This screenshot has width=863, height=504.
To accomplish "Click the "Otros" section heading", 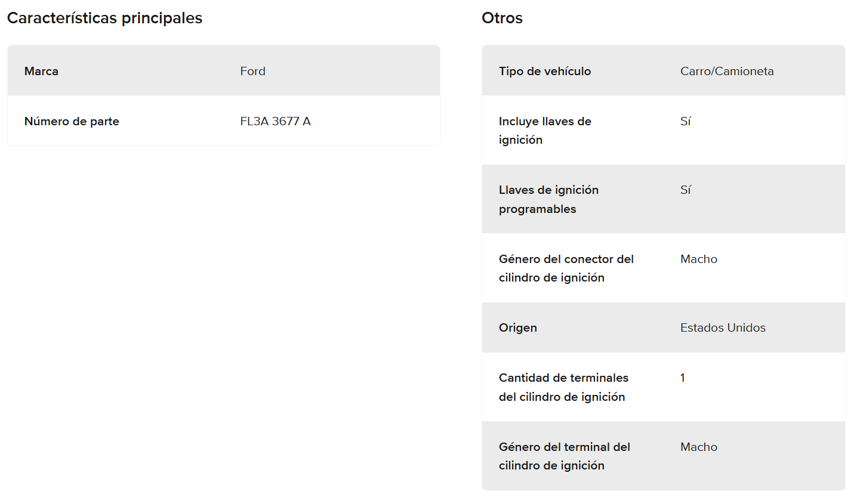I will pyautogui.click(x=502, y=18).
